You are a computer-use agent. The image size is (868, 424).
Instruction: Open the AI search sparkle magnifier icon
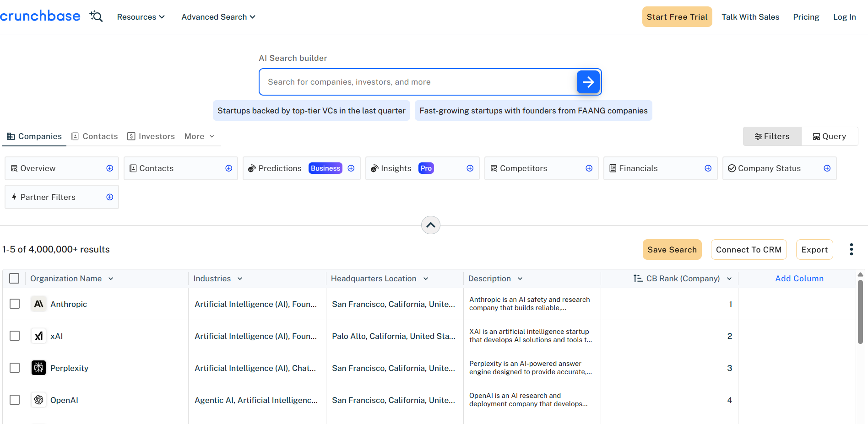(96, 16)
